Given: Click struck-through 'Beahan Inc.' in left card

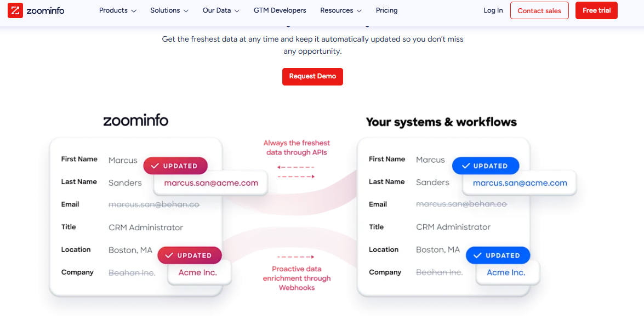Looking at the screenshot, I should click(x=132, y=272).
